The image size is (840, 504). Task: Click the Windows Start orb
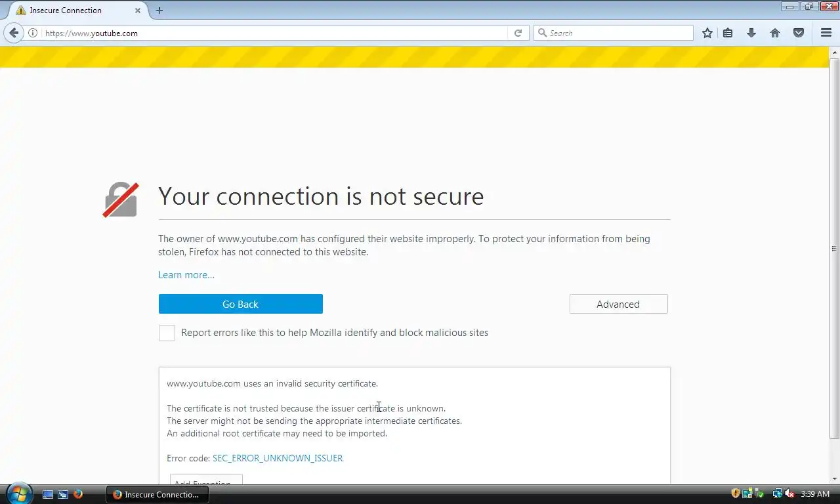[18, 493]
